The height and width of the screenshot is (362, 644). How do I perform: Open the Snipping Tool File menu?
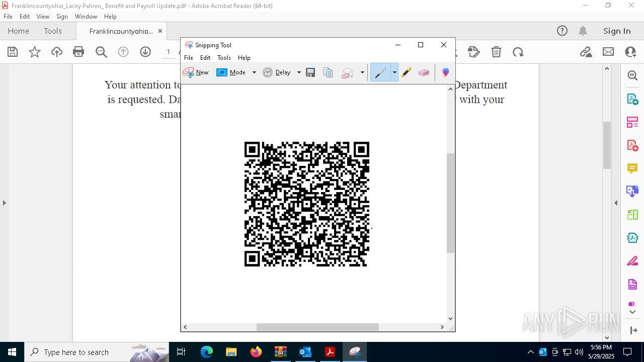(x=189, y=58)
